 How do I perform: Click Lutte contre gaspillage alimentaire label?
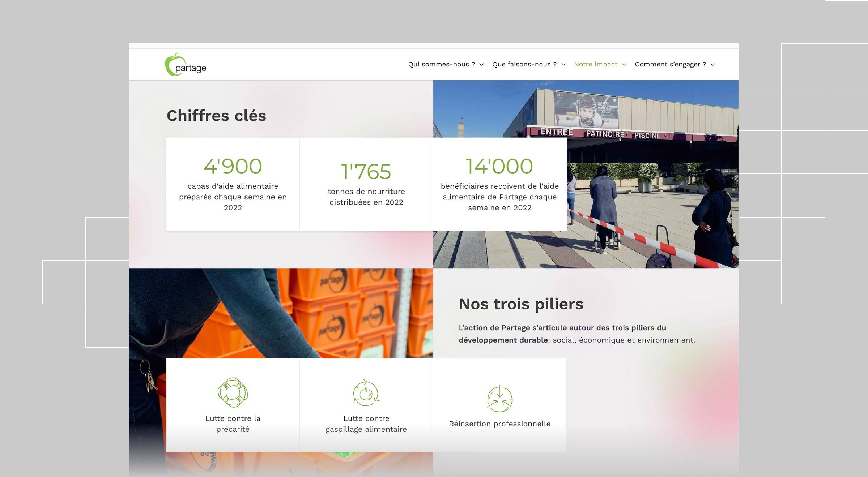[x=366, y=424]
